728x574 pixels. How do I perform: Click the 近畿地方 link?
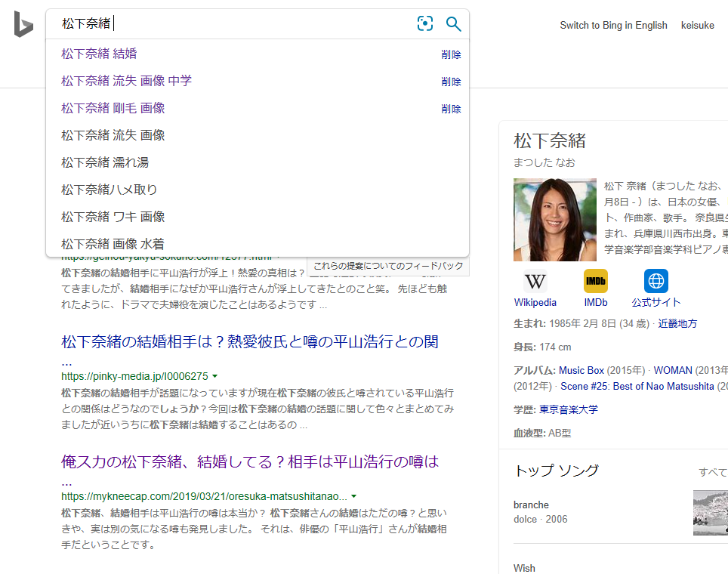[x=677, y=324]
